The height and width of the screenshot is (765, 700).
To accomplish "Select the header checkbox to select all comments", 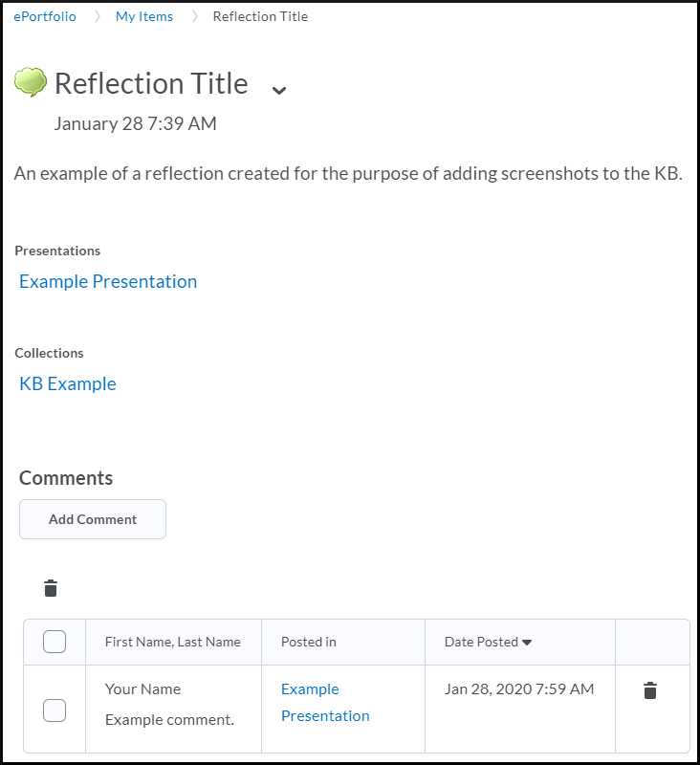I will click(x=55, y=642).
